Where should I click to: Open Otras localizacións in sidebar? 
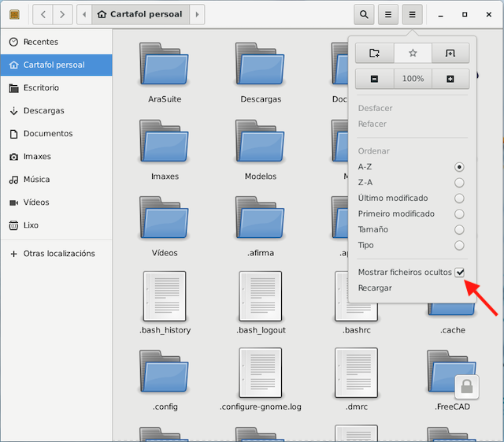tap(59, 254)
